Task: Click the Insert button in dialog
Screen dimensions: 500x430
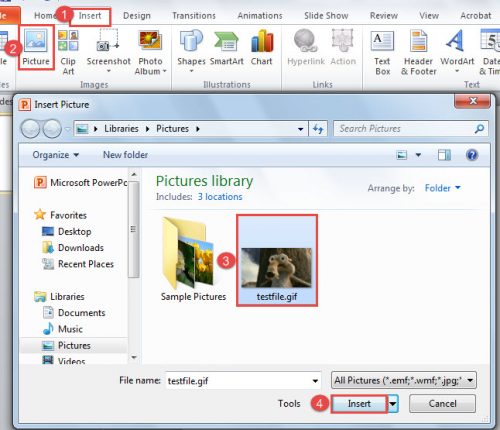Action: [359, 404]
